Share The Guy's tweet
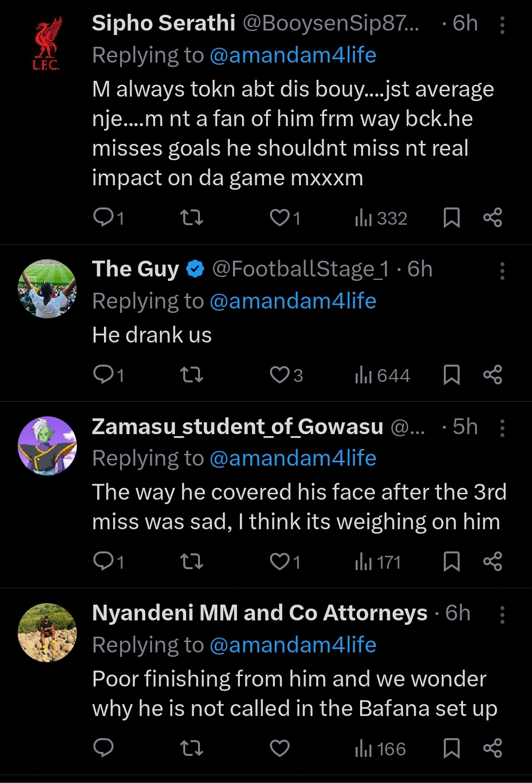This screenshot has height=783, width=532. pyautogui.click(x=493, y=374)
